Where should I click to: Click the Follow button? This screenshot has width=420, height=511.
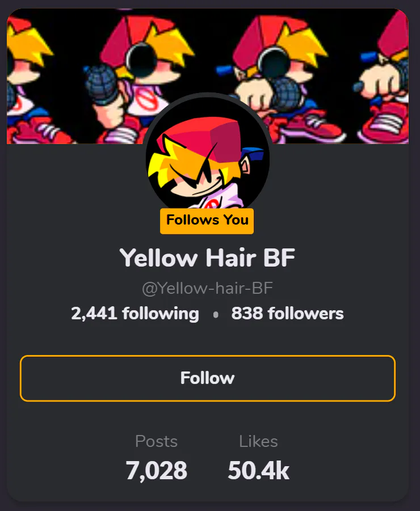207,378
